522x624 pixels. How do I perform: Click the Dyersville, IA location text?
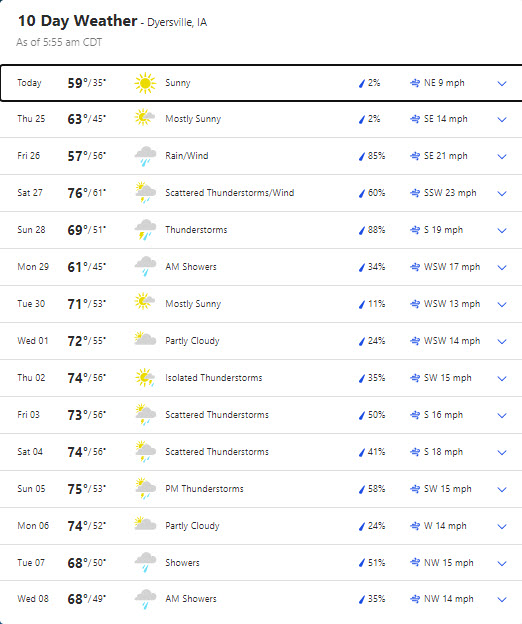click(177, 22)
